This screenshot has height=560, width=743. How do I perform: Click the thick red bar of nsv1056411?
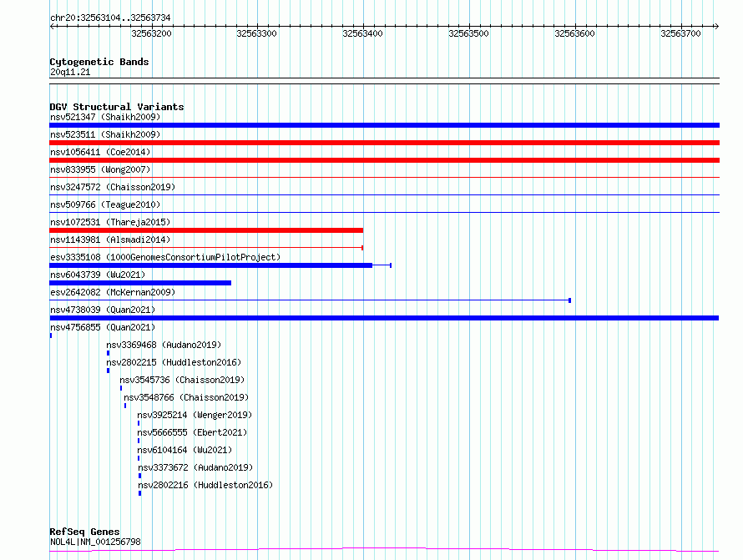tap(384, 160)
